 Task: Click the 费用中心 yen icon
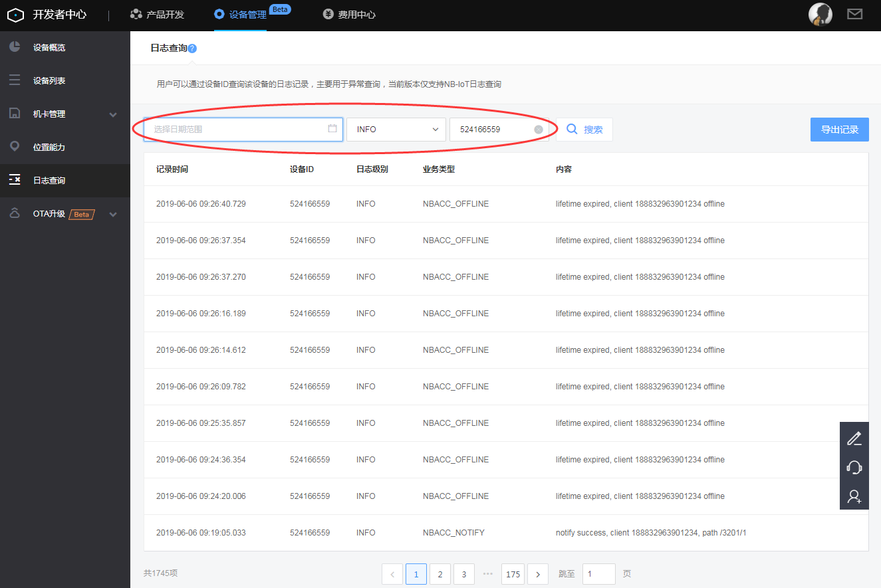328,14
